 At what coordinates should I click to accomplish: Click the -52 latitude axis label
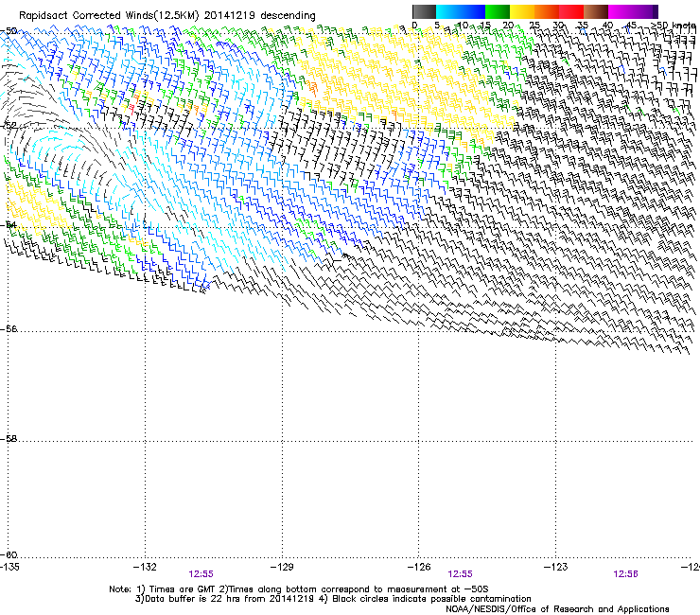[x=9, y=126]
